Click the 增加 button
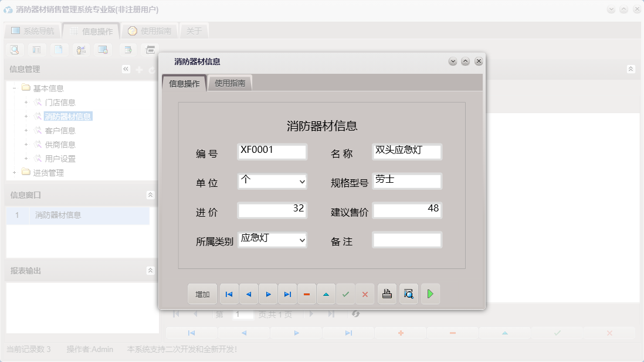The width and height of the screenshot is (644, 362). pyautogui.click(x=202, y=293)
